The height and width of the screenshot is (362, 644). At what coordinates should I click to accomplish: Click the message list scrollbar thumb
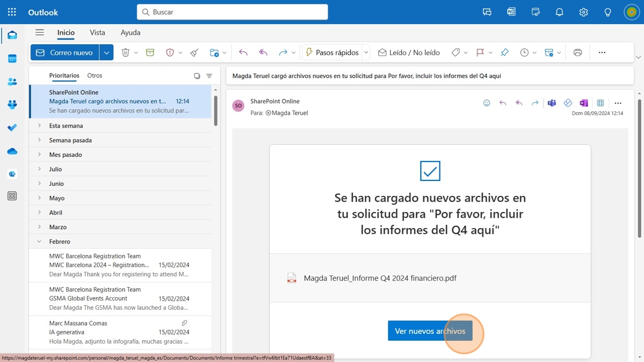(x=216, y=111)
